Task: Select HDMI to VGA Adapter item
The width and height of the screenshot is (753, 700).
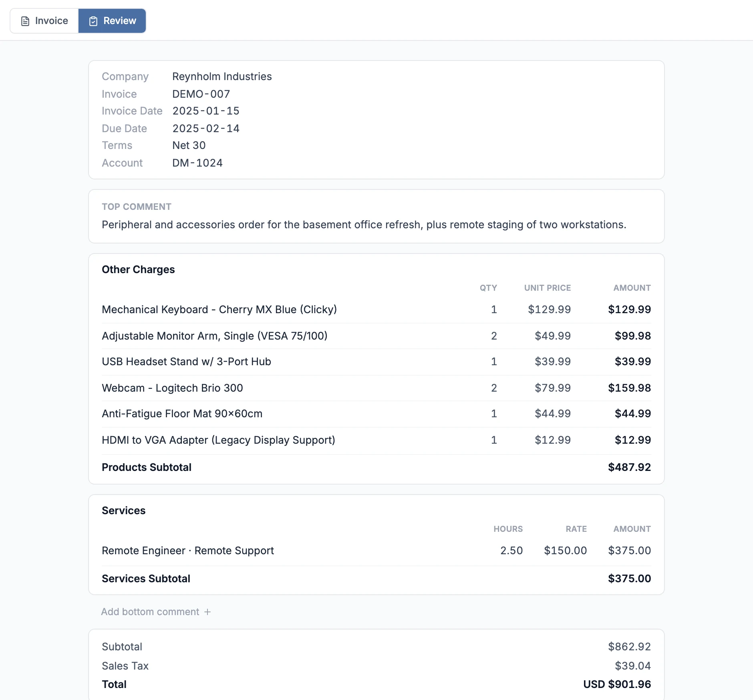Action: click(376, 440)
